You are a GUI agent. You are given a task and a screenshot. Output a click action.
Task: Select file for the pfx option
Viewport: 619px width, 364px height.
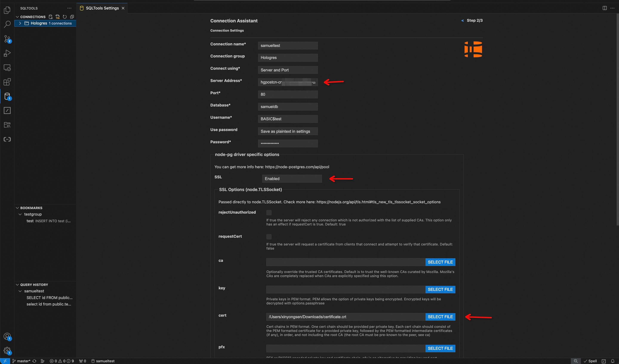tap(440, 348)
